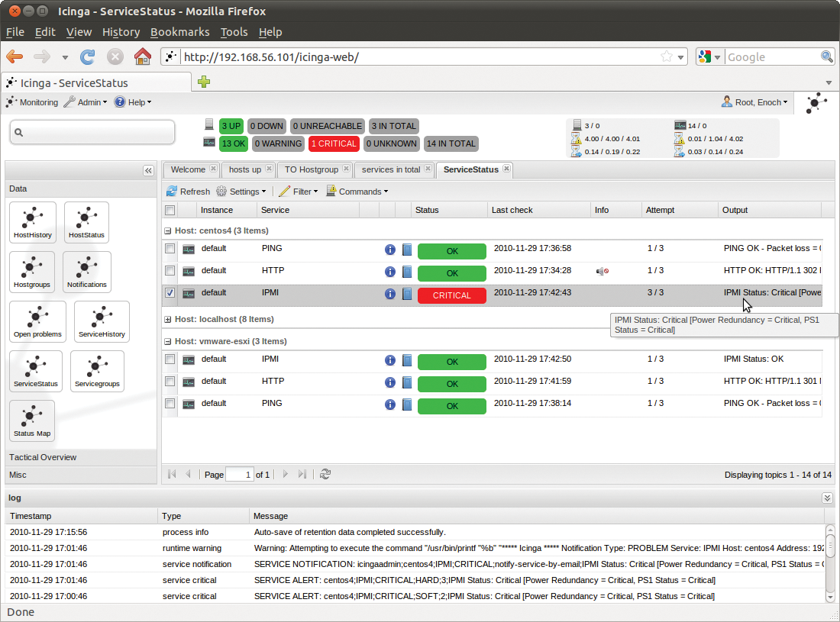The width and height of the screenshot is (840, 622).
Task: Collapse the centos4 host group
Action: point(167,230)
